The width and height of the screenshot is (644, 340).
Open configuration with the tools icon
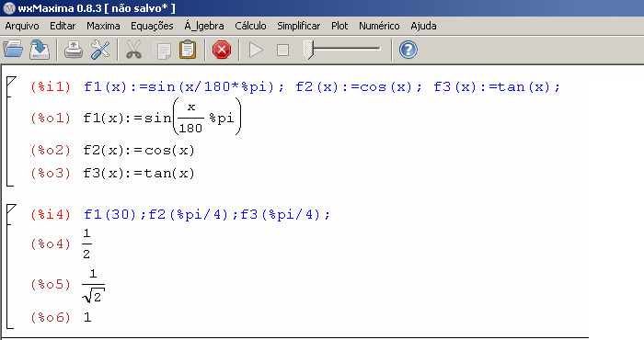click(100, 50)
